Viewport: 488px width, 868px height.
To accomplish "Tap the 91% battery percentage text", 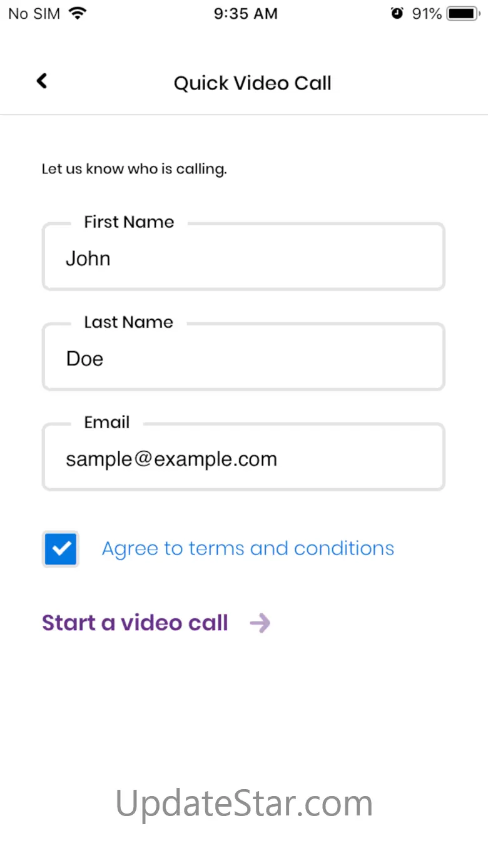I will click(427, 13).
